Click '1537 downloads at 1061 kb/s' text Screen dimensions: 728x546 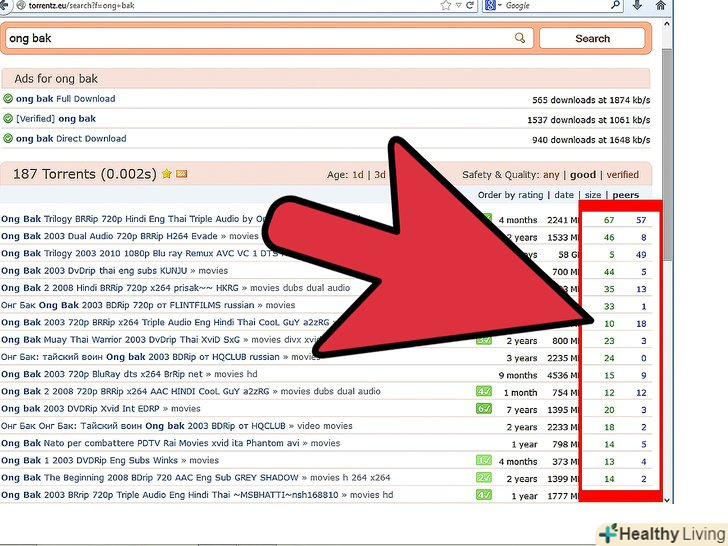click(x=588, y=120)
